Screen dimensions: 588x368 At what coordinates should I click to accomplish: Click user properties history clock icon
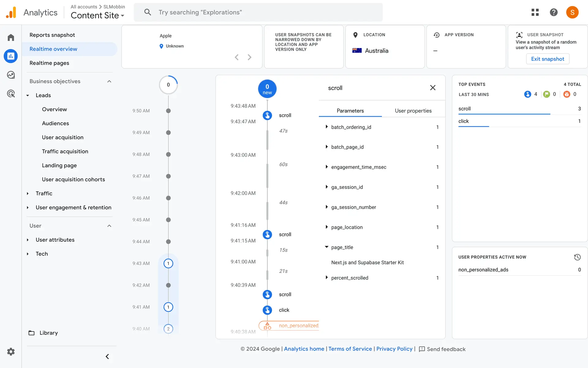point(577,257)
